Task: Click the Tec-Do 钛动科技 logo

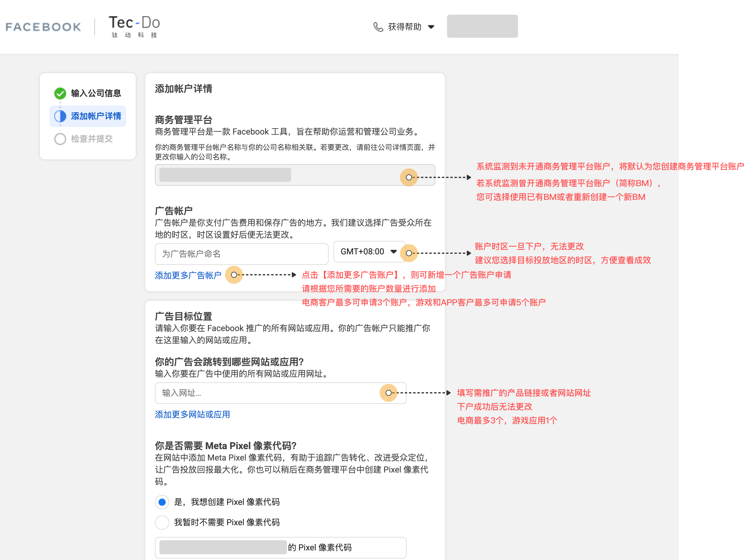Action: tap(134, 27)
